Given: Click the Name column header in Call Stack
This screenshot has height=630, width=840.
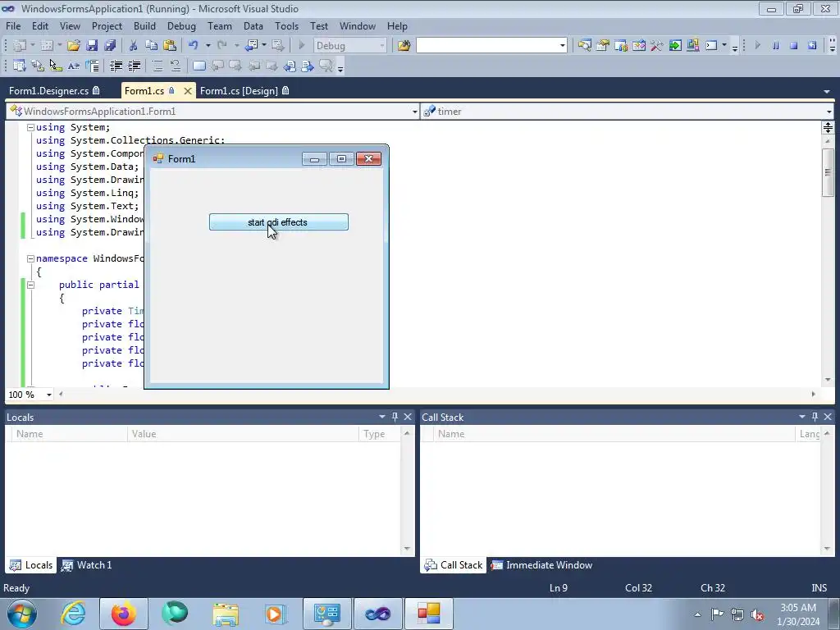Looking at the screenshot, I should tap(614, 434).
